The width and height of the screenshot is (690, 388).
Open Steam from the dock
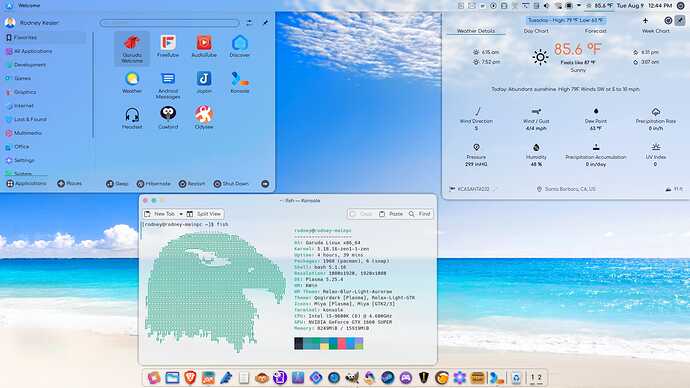(x=388, y=377)
